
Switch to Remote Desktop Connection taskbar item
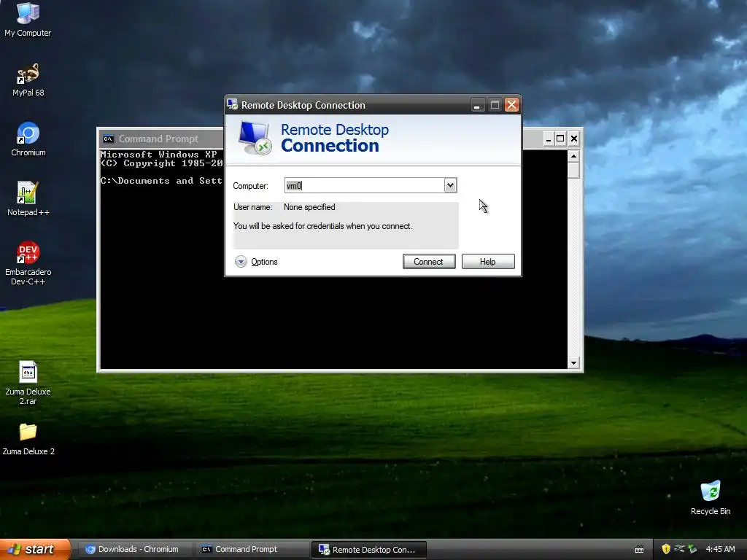(x=368, y=549)
